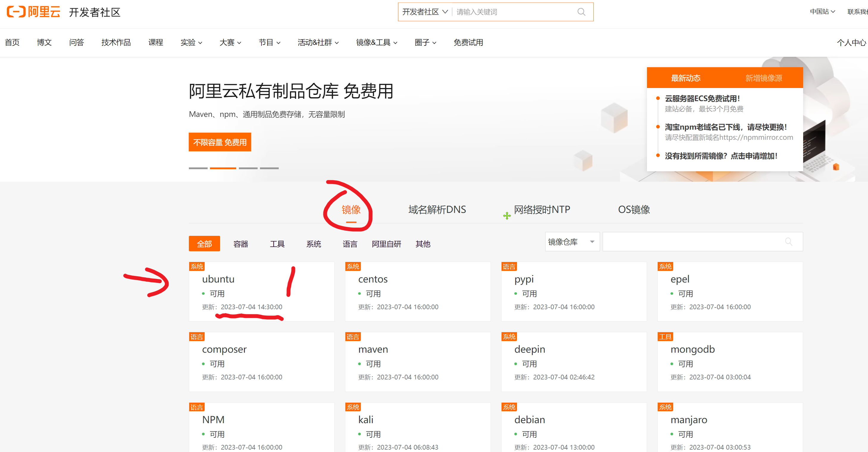Open the debian mirror card
The width and height of the screenshot is (868, 452).
point(574,428)
